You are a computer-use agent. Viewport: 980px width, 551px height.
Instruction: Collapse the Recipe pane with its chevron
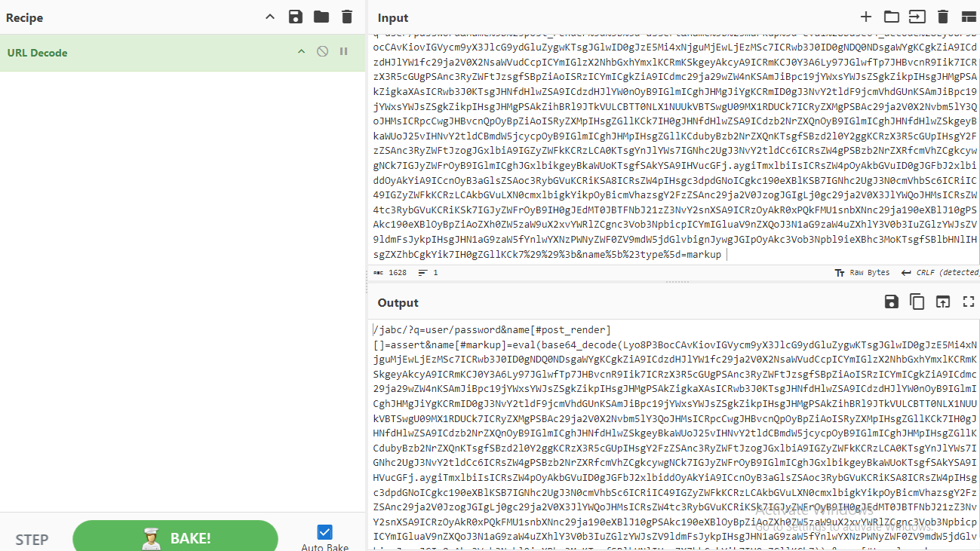point(270,17)
